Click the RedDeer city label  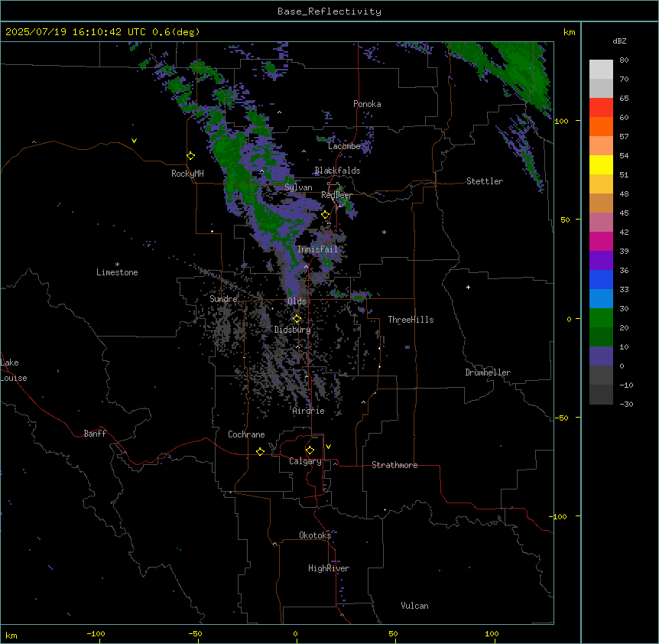336,195
